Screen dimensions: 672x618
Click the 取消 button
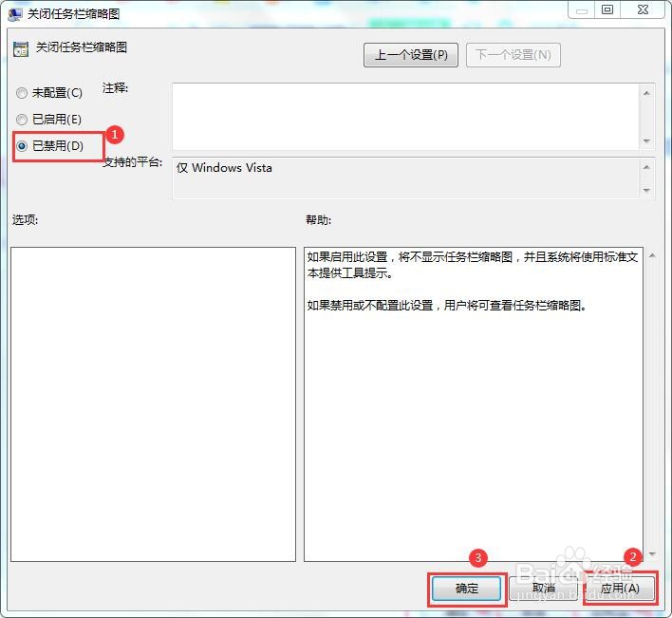(543, 589)
